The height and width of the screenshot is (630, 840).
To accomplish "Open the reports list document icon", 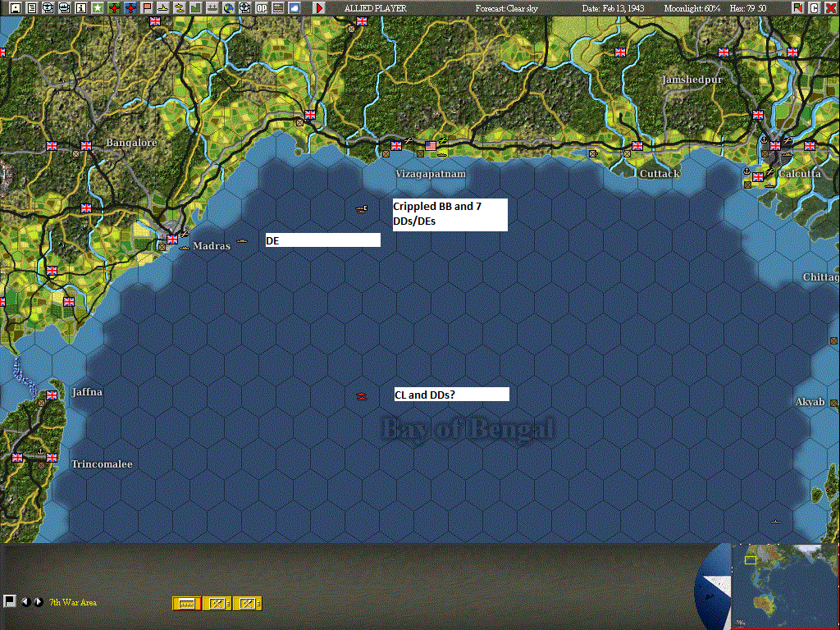I will [32, 8].
